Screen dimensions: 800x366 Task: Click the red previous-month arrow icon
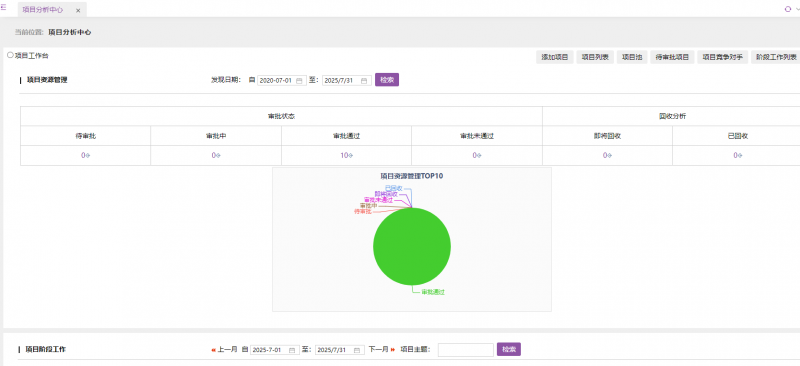click(x=213, y=350)
